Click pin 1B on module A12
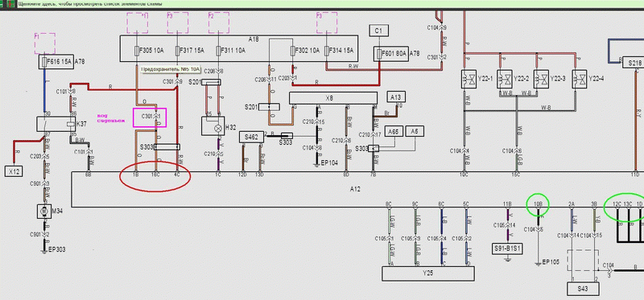Viewport: 644px width, 300px height. pyautogui.click(x=136, y=175)
